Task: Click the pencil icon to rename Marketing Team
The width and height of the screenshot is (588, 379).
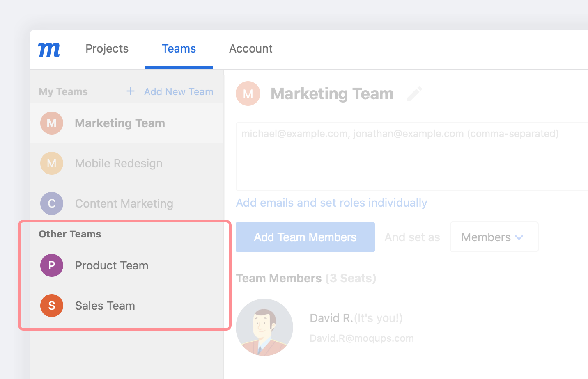Action: [x=415, y=94]
